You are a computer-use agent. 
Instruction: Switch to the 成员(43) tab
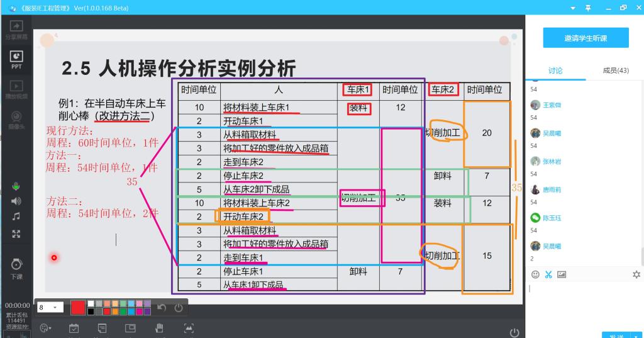pos(615,70)
